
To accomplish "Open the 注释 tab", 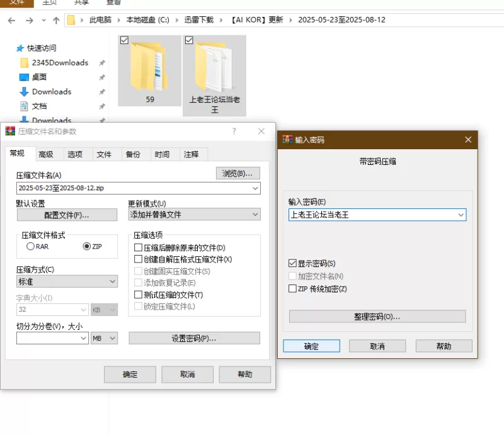I will click(191, 154).
